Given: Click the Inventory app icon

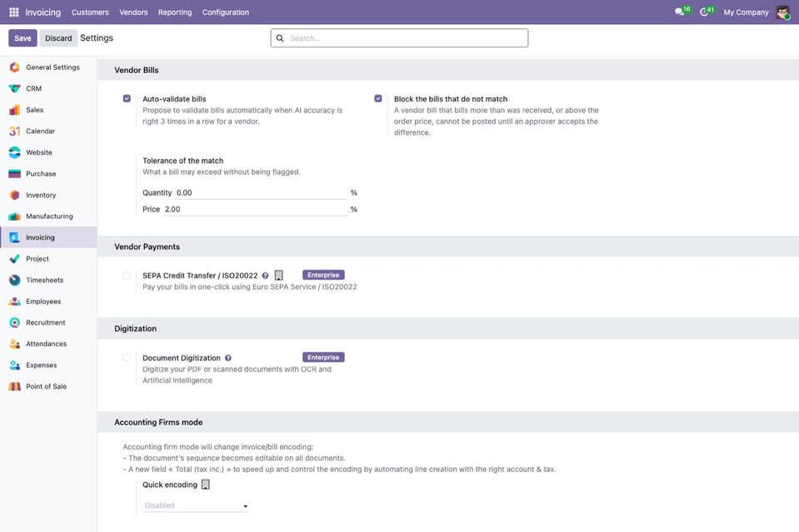Looking at the screenshot, I should coord(15,195).
